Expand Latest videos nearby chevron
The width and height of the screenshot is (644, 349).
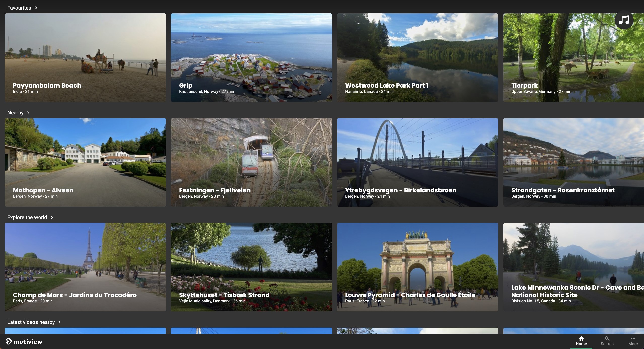(x=59, y=322)
